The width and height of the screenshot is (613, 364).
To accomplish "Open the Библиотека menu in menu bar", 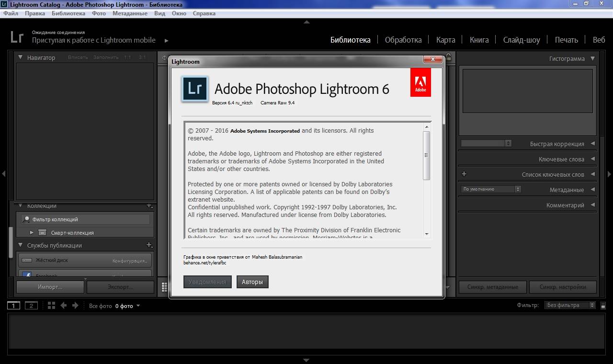I will tap(68, 13).
